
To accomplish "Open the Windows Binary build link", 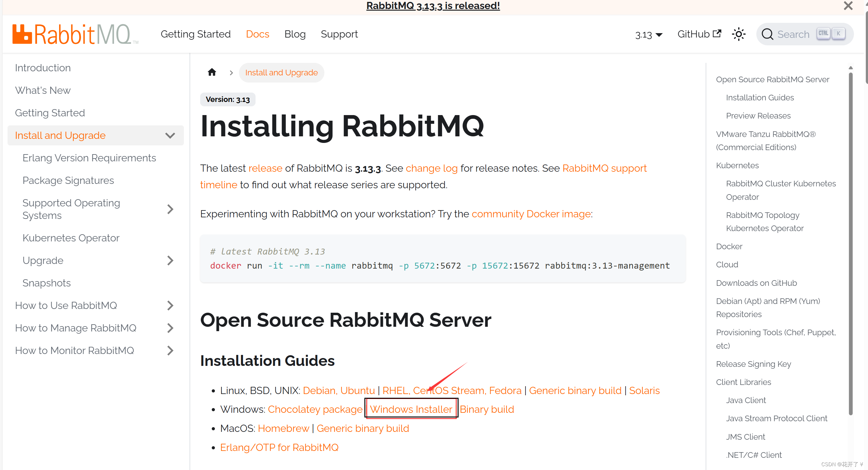I will point(487,409).
